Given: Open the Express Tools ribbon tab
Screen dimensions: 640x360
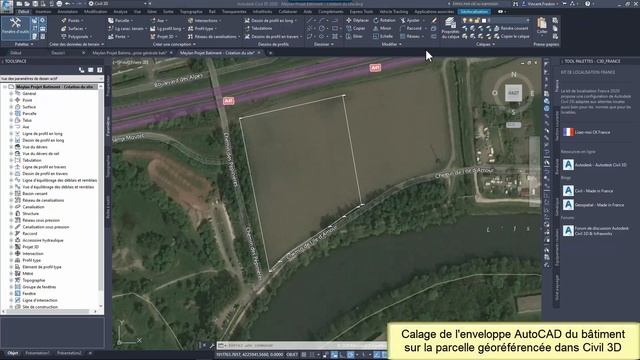Looking at the screenshot, I should pos(362,12).
